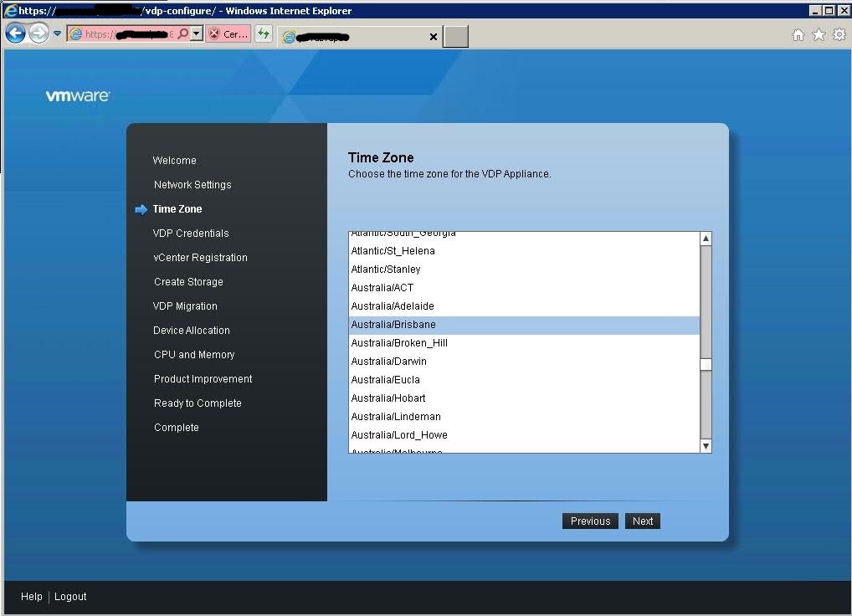852x616 pixels.
Task: Open the CPU and Memory step
Action: [194, 355]
